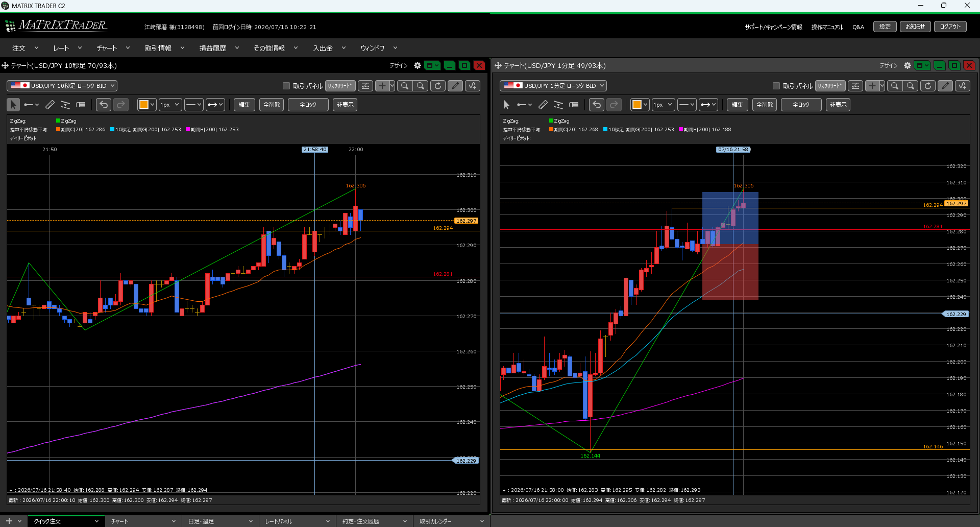Select the label/text box tool in the 1分足 chart

[x=574, y=105]
